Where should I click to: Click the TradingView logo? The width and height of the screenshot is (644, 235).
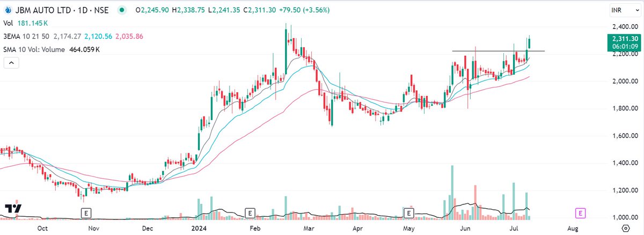[13, 208]
